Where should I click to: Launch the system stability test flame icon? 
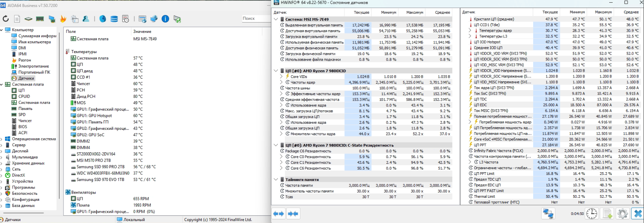click(x=63, y=19)
